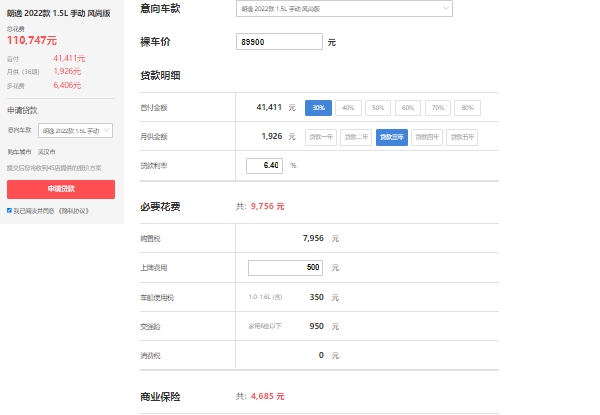Viewport: 600px width, 415px height.
Task: Click the 裸车价 price input field
Action: [280, 42]
